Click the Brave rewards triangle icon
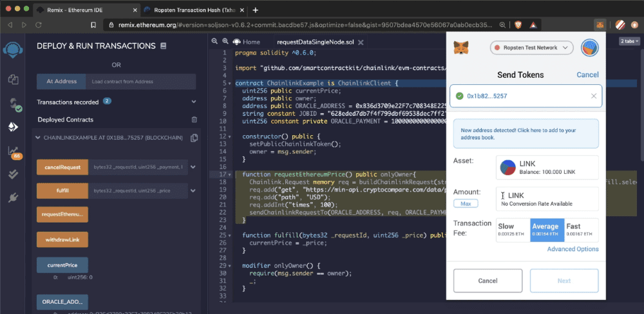The width and height of the screenshot is (644, 314). [533, 25]
